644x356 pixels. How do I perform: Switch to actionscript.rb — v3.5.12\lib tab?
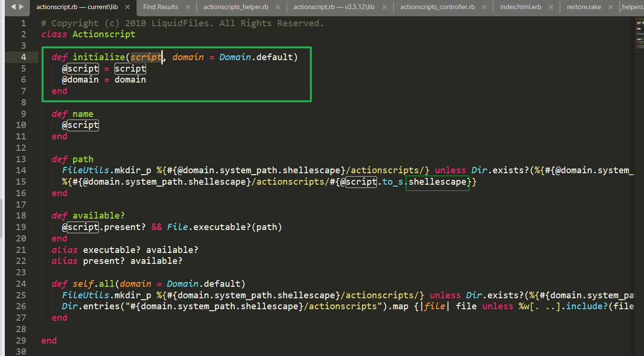tap(334, 7)
